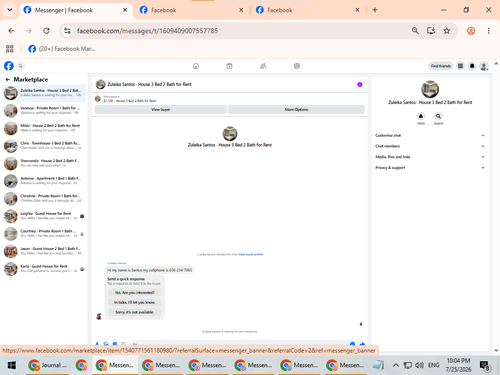This screenshot has height=375, width=500.
Task: Expand Chat members section
Action: (430, 146)
